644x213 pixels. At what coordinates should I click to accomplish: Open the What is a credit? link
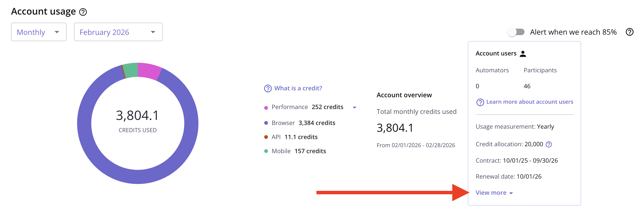[298, 88]
